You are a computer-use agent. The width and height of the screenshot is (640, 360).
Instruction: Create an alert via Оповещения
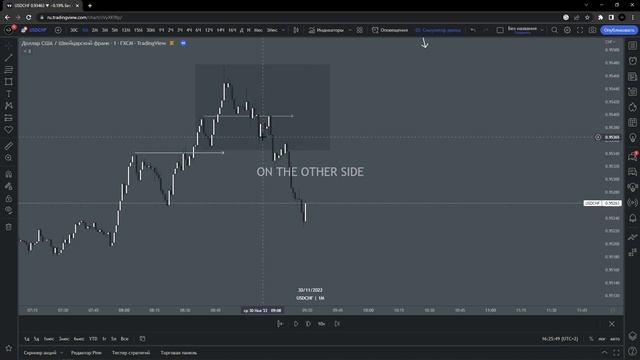390,30
